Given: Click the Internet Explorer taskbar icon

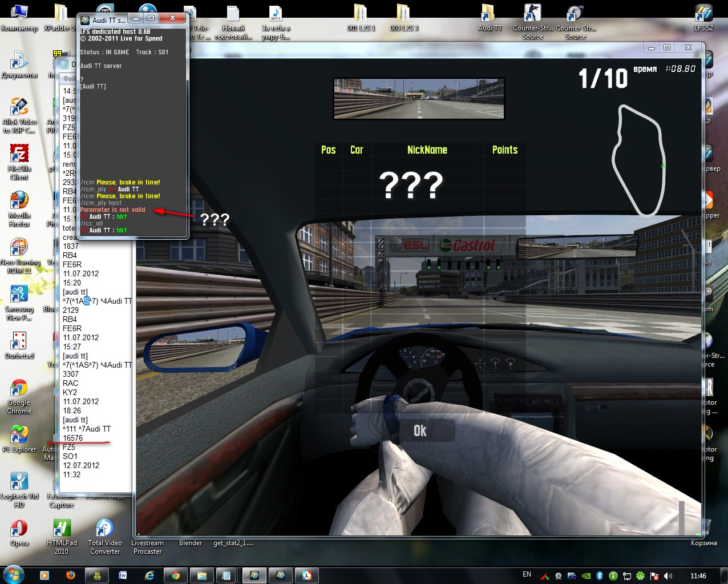Looking at the screenshot, I should click(x=149, y=575).
